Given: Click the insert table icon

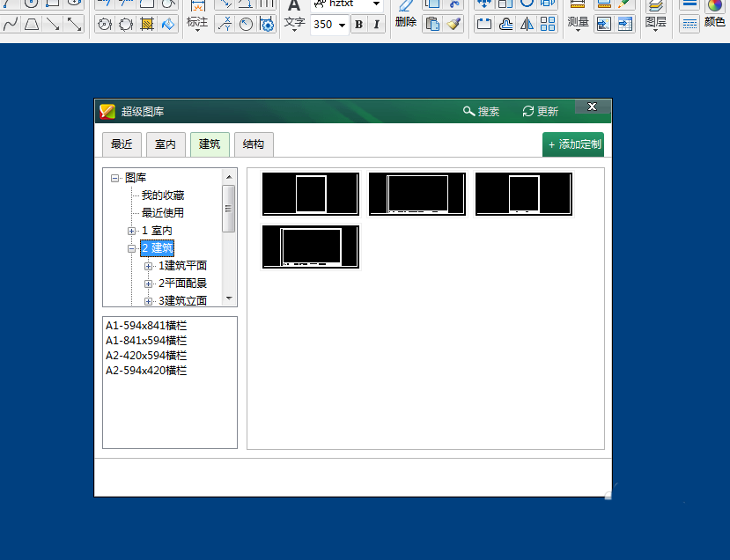Looking at the screenshot, I should click(x=625, y=24).
